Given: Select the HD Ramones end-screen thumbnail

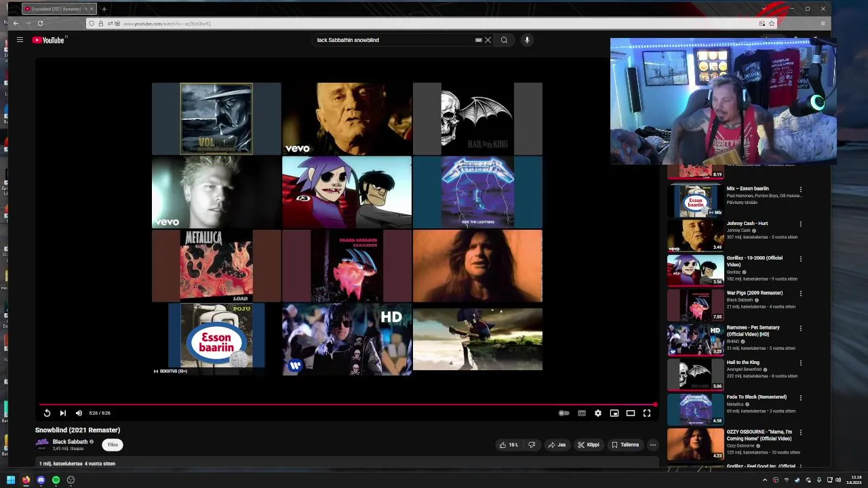Looking at the screenshot, I should click(x=347, y=339).
